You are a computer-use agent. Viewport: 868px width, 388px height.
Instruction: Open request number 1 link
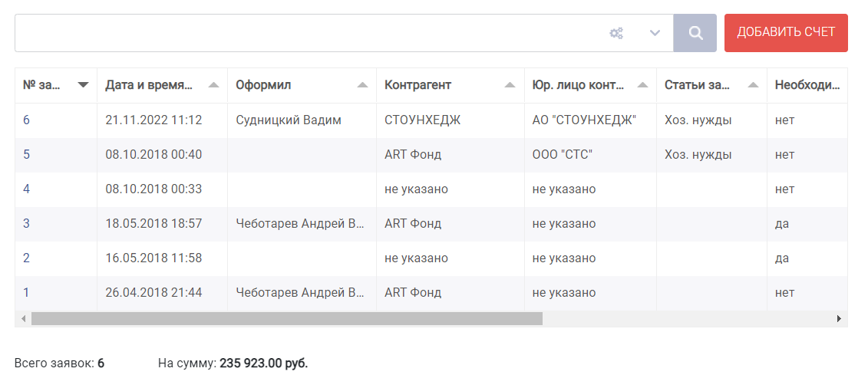(26, 293)
